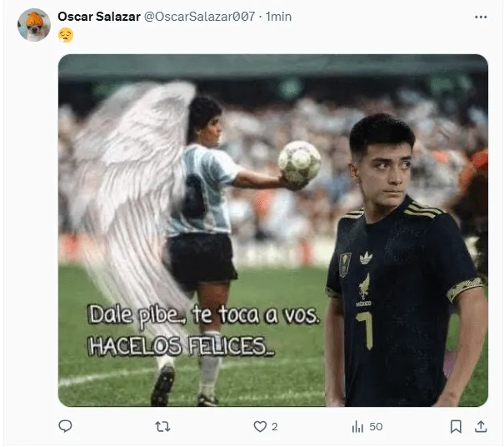This screenshot has height=447, width=504.
Task: Bookmark this post
Action: (x=456, y=427)
